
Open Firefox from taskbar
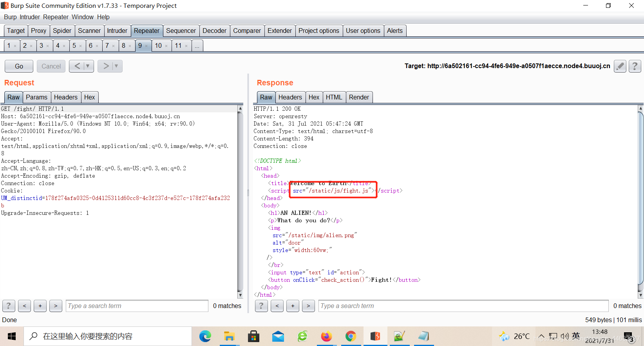click(326, 336)
